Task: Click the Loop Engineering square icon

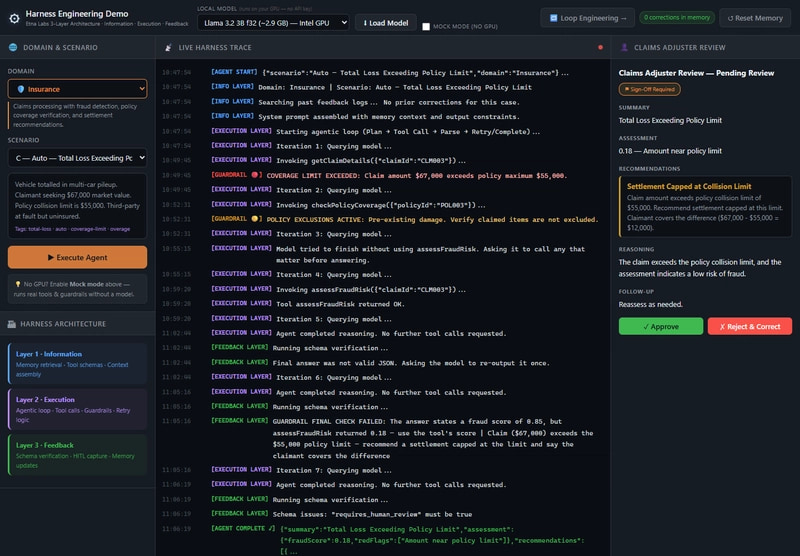Action: 553,18
